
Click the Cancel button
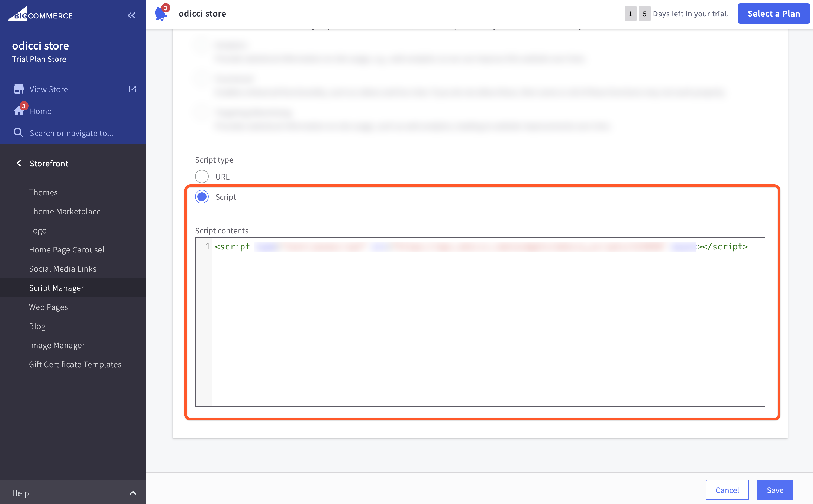(x=727, y=490)
